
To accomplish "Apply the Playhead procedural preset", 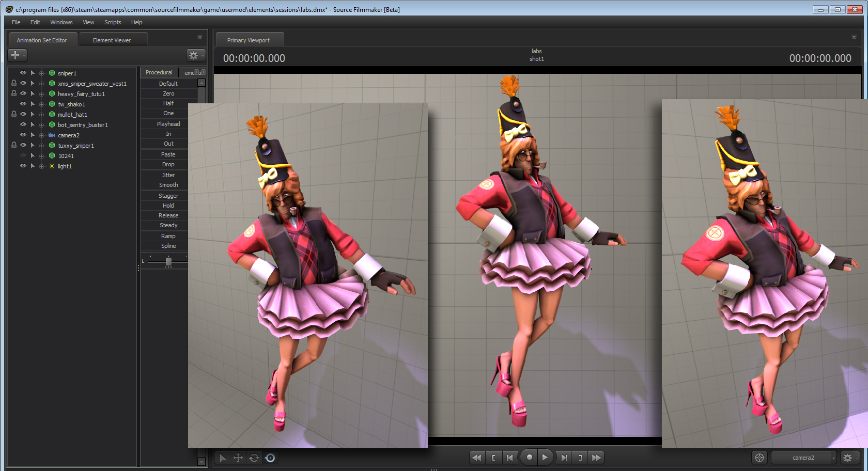I will (168, 124).
